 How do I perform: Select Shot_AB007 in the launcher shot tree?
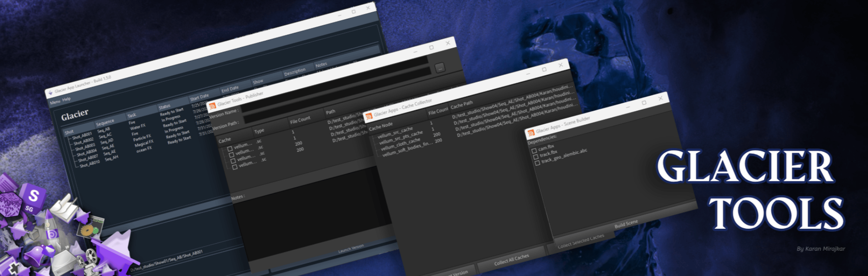click(88, 159)
